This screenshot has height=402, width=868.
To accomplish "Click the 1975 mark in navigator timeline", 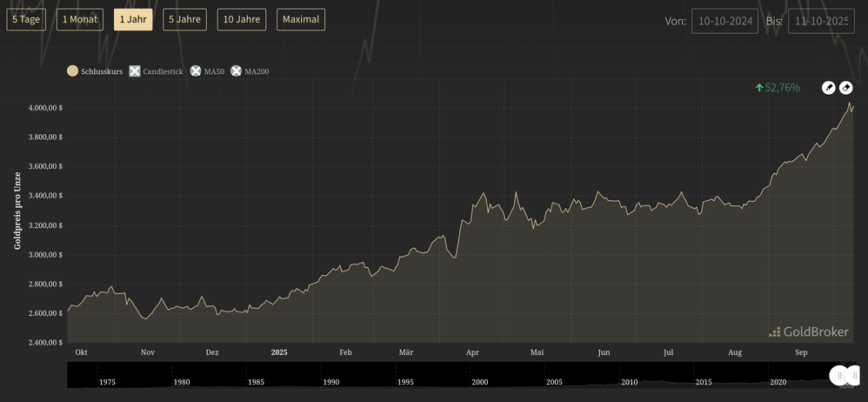I will 107,382.
